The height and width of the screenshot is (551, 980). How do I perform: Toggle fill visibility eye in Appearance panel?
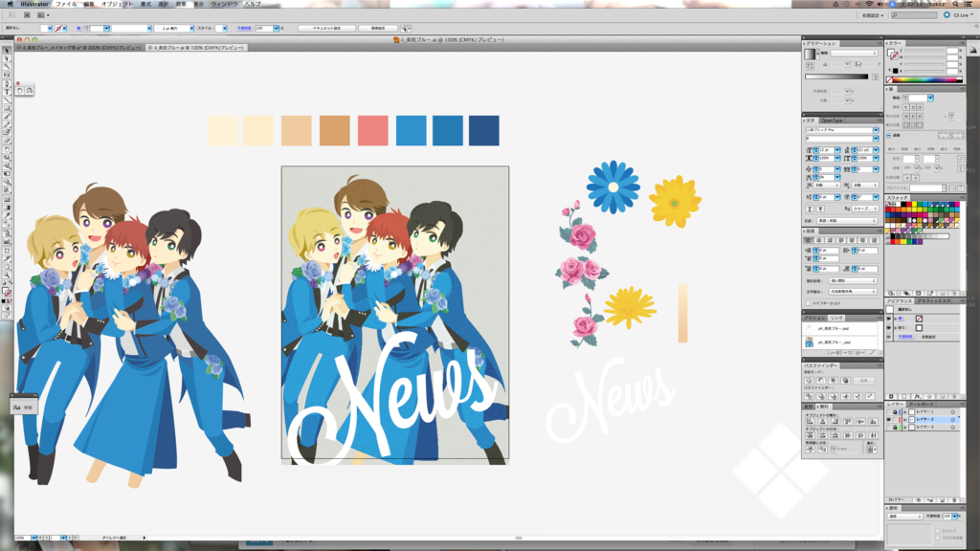tap(889, 327)
